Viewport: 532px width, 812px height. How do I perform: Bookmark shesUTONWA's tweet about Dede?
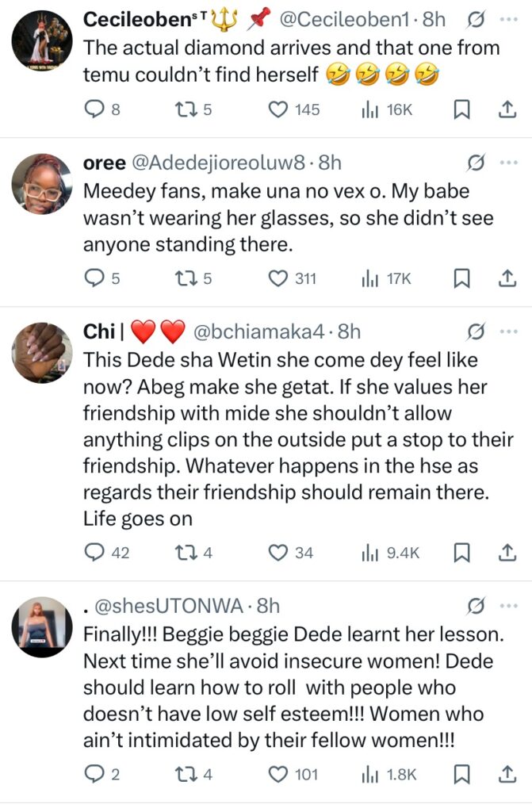pyautogui.click(x=461, y=774)
